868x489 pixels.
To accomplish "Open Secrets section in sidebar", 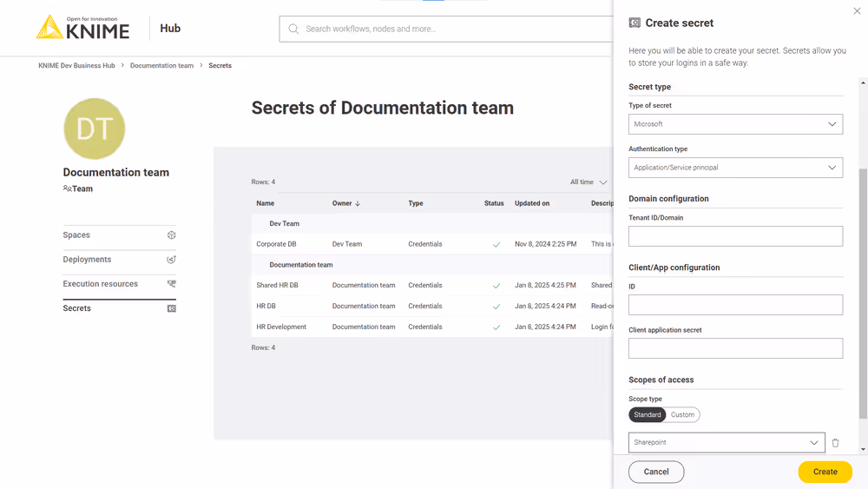I will (x=119, y=308).
